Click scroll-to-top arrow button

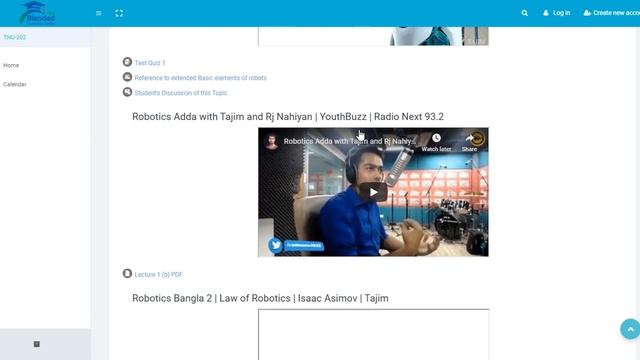click(x=630, y=329)
